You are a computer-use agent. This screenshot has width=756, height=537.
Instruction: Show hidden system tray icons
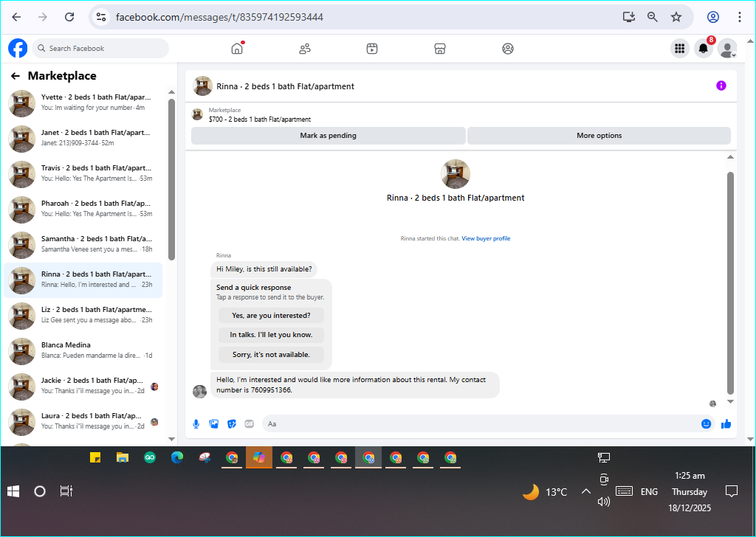coord(585,491)
